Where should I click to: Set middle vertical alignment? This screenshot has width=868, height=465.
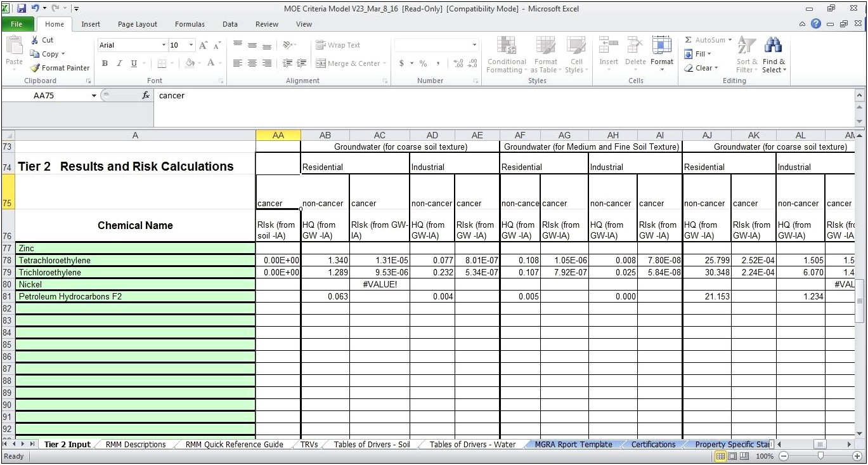252,45
